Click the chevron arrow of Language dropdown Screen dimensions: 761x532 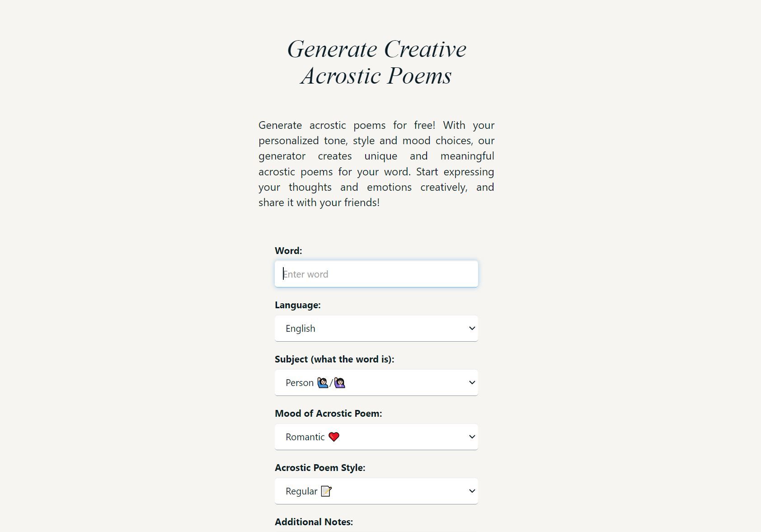[x=472, y=328]
